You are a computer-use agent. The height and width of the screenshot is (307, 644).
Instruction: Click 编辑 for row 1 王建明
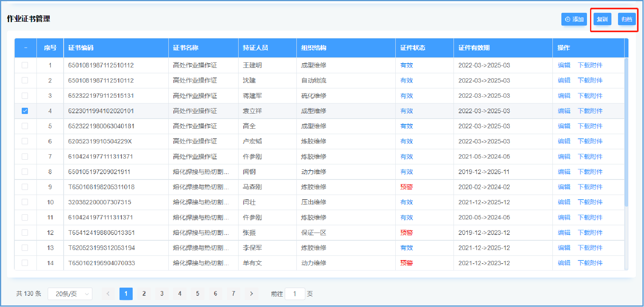pos(564,65)
